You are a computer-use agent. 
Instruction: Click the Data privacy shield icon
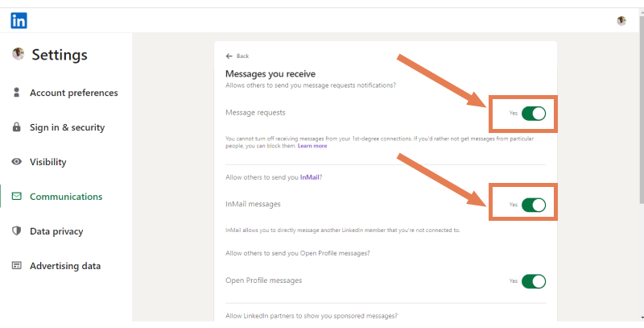[16, 231]
